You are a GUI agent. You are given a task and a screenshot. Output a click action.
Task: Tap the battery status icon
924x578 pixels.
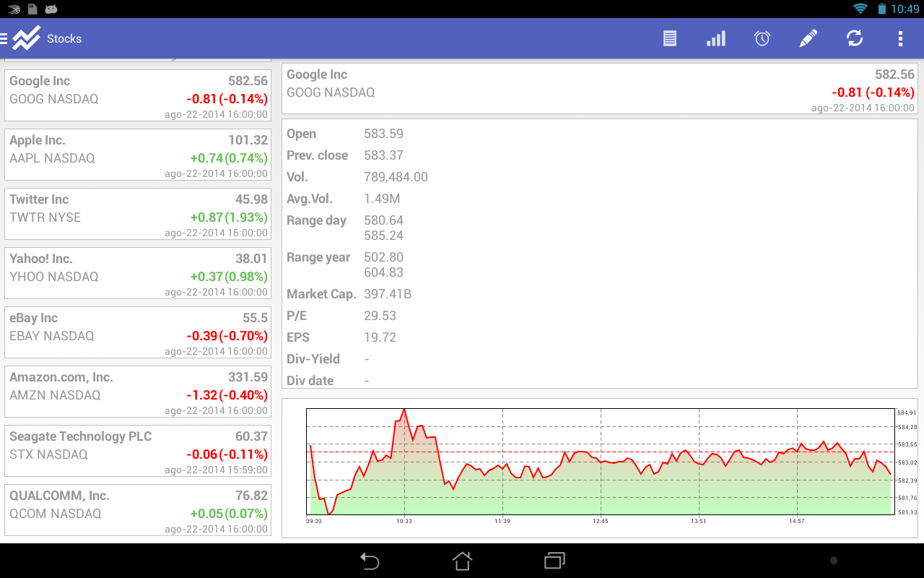click(x=881, y=9)
